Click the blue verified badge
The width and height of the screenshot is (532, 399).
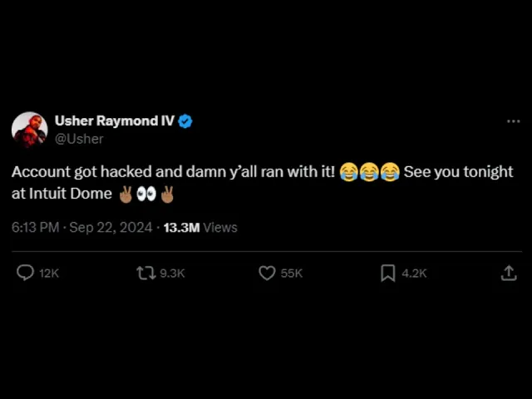pyautogui.click(x=185, y=121)
